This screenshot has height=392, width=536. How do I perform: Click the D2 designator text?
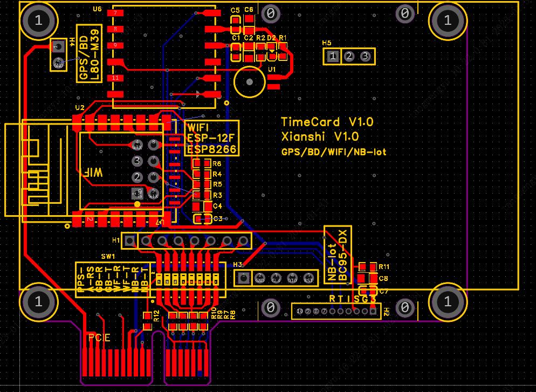tap(271, 38)
